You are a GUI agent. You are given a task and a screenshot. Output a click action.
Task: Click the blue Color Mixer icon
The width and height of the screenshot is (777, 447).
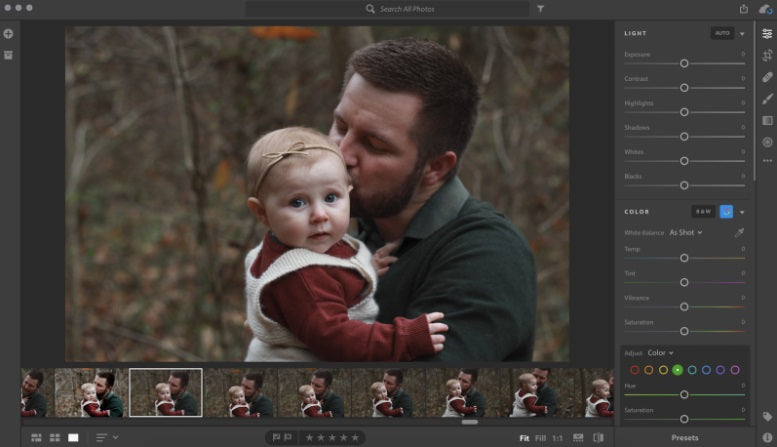pos(726,212)
